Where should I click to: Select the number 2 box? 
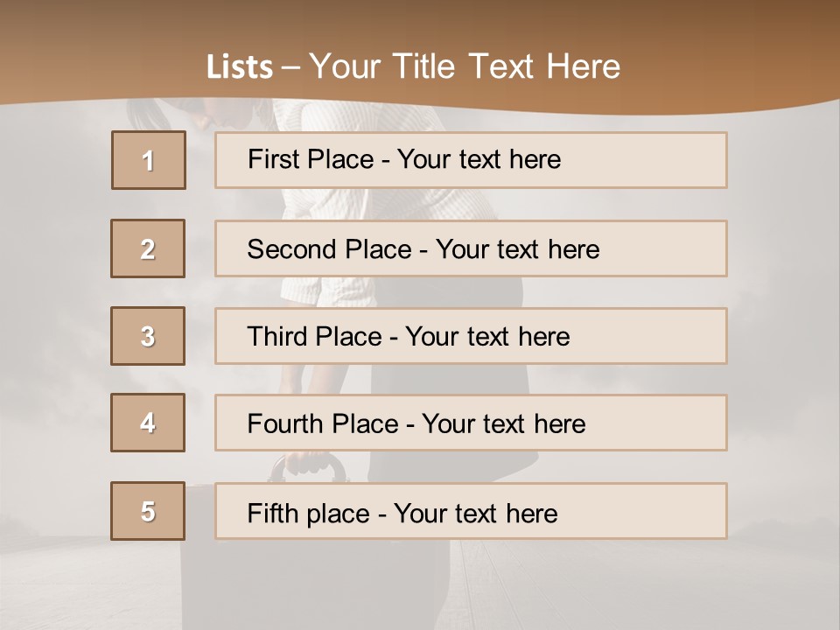click(148, 248)
